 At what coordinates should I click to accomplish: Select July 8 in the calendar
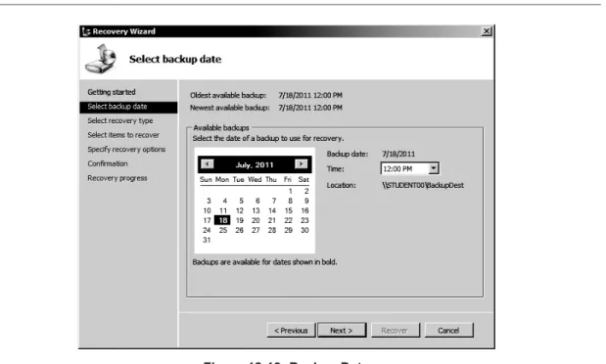(290, 201)
